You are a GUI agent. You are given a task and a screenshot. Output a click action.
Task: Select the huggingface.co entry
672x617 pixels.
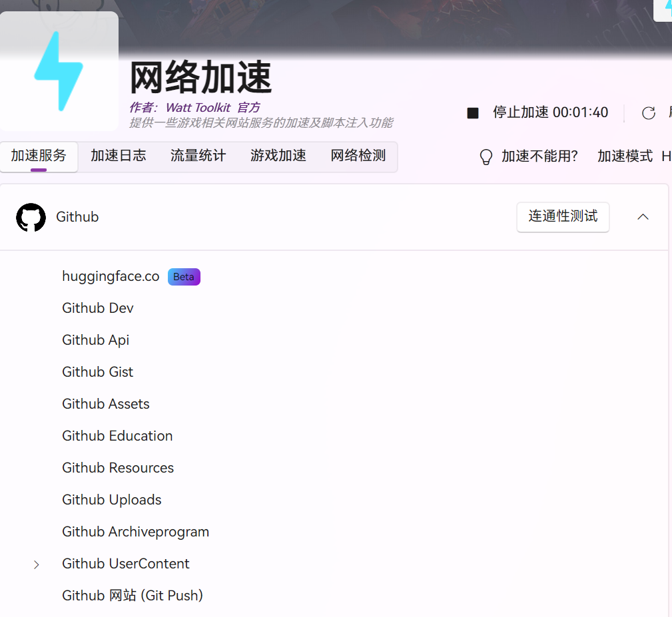[111, 277]
